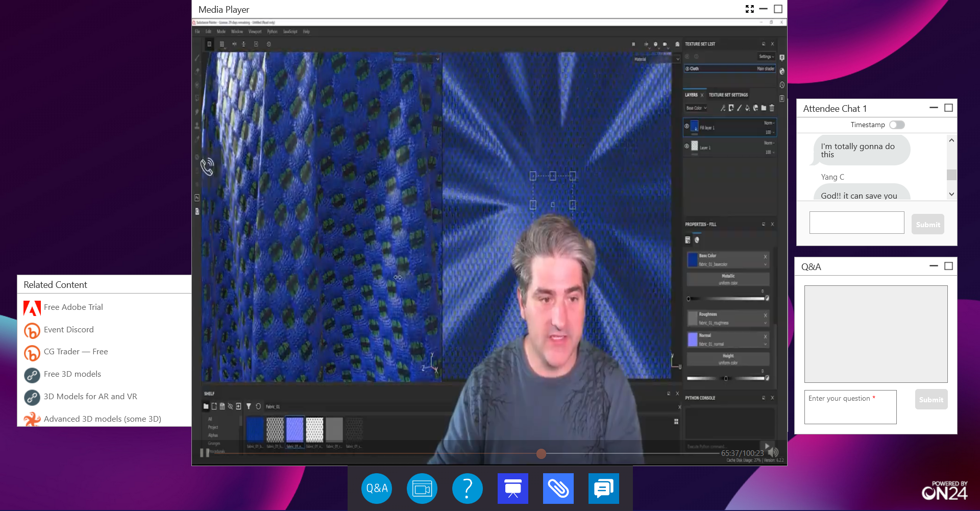
Task: Click Shader Settings icon on video right dock
Action: click(782, 71)
